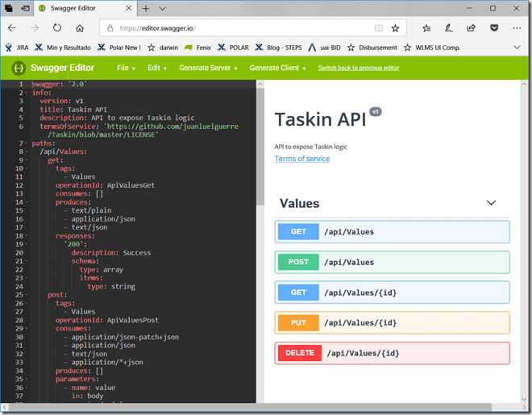Click Switch back to previous editor link
Image resolution: width=532 pixels, height=415 pixels.
[359, 68]
